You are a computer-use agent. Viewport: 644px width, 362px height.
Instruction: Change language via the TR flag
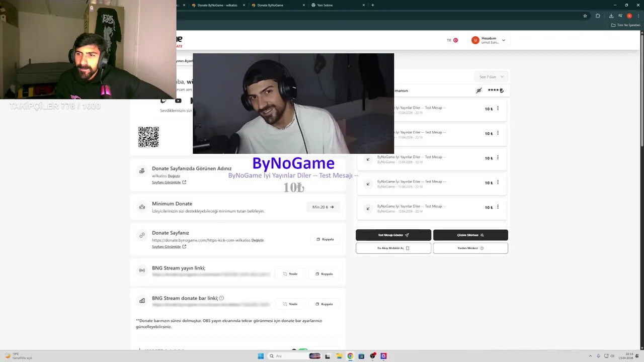(452, 40)
